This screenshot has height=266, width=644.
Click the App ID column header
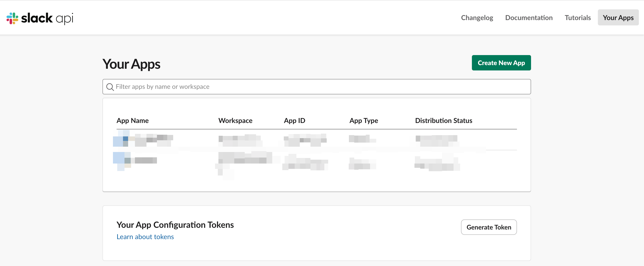294,120
